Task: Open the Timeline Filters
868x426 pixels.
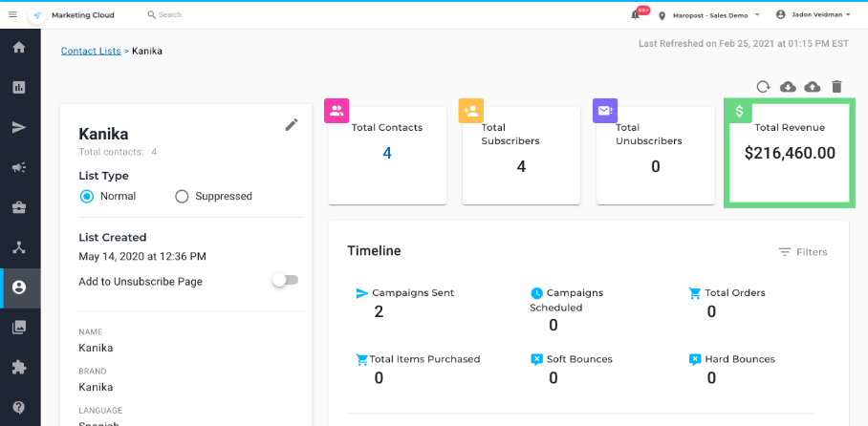Action: pyautogui.click(x=803, y=252)
